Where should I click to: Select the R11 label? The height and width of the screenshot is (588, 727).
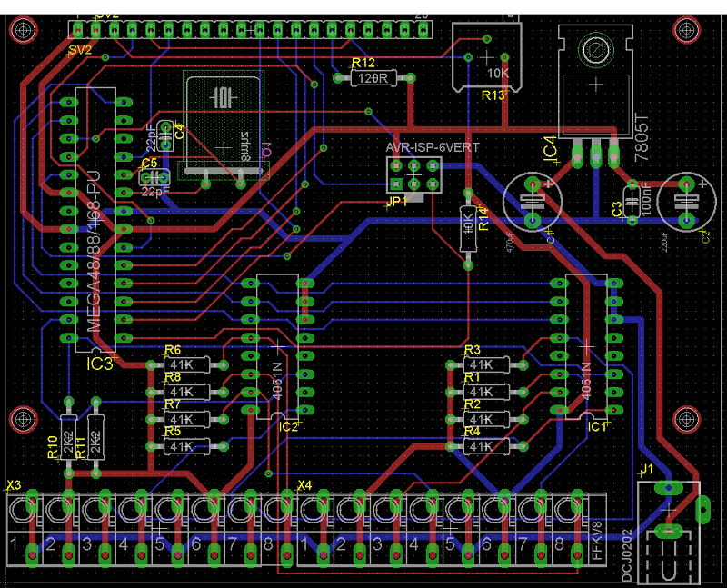[x=80, y=447]
